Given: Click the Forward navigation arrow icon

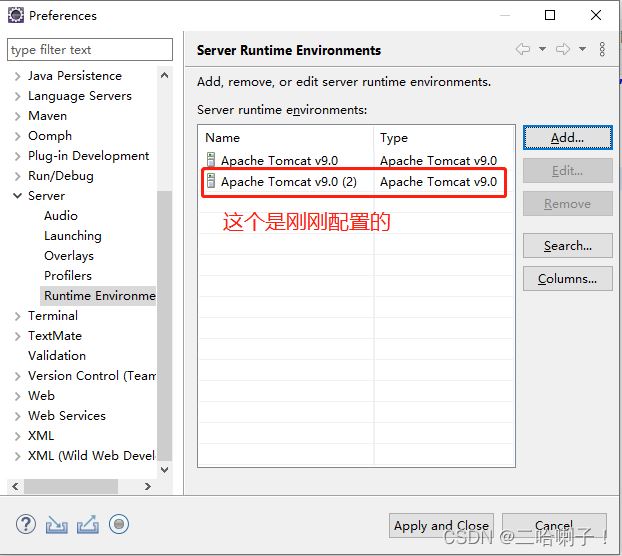Looking at the screenshot, I should (563, 49).
